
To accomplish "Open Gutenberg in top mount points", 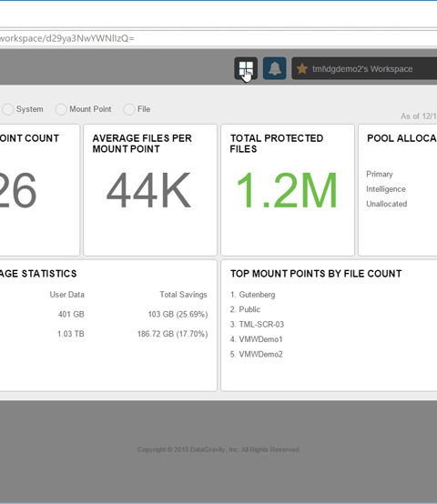I will [257, 295].
